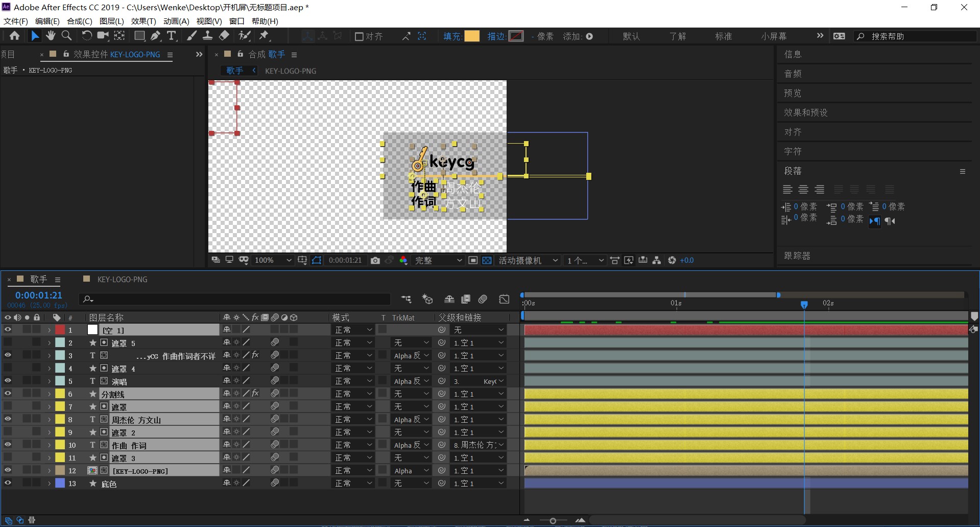The image size is (980, 527).
Task: Select the Eraser tool
Action: [x=224, y=36]
